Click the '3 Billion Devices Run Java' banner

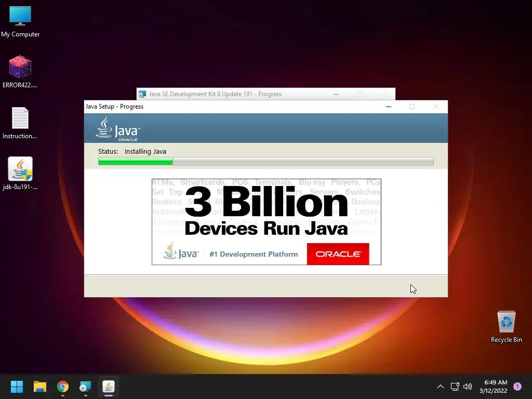[x=267, y=222]
